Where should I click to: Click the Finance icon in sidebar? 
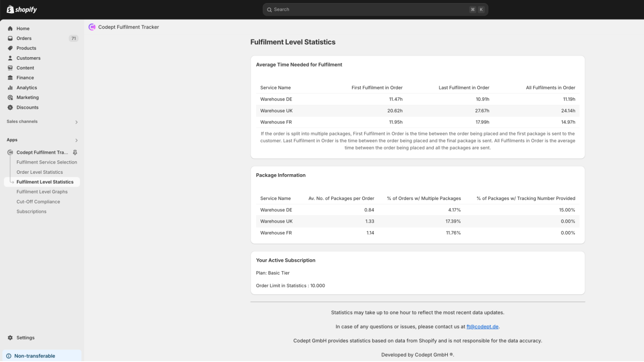click(10, 78)
